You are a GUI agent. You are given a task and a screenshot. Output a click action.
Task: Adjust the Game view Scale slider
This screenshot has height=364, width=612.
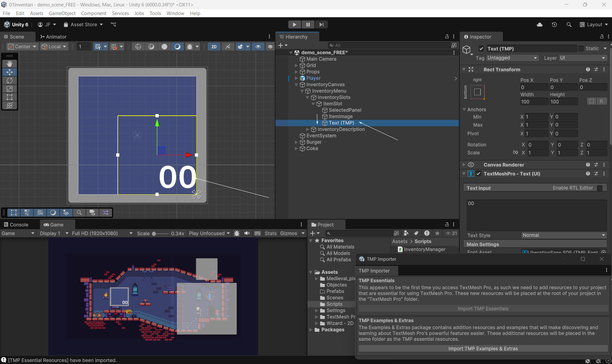click(x=154, y=234)
